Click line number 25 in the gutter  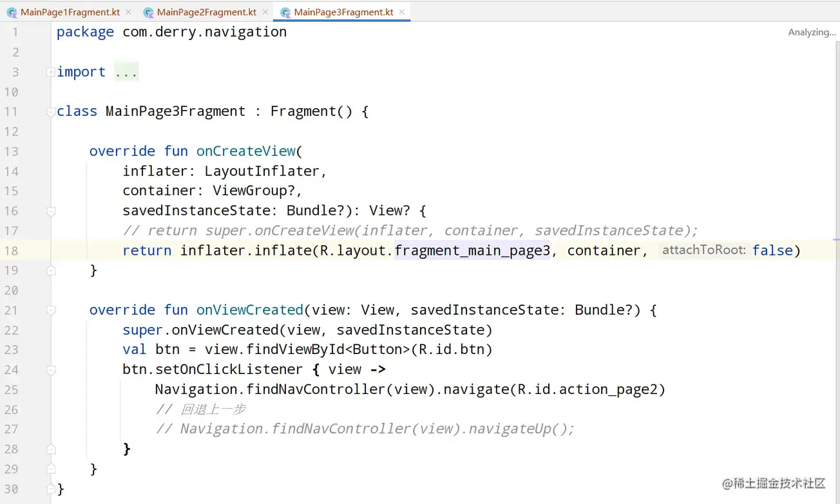tap(12, 390)
